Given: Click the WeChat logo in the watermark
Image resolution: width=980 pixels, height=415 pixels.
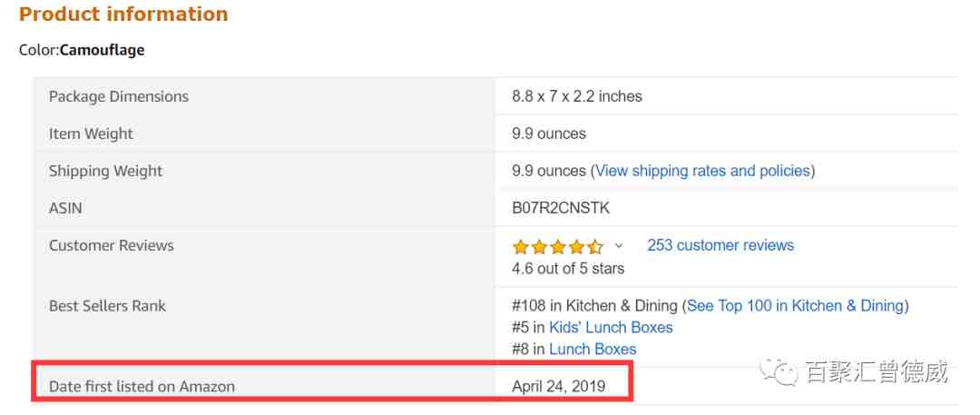Looking at the screenshot, I should (x=779, y=372).
